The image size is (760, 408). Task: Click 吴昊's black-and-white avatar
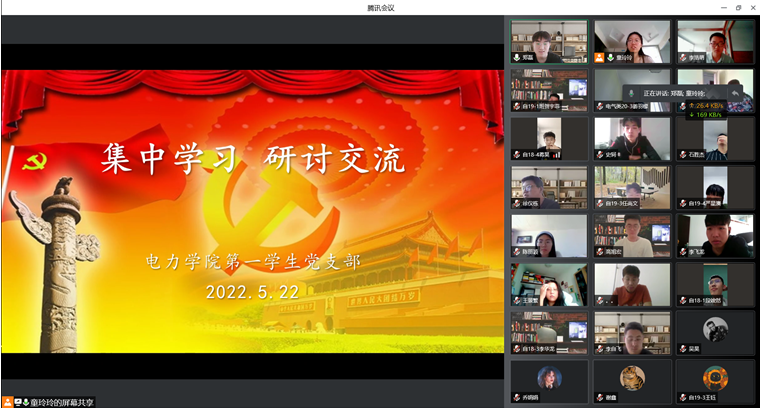(x=715, y=330)
